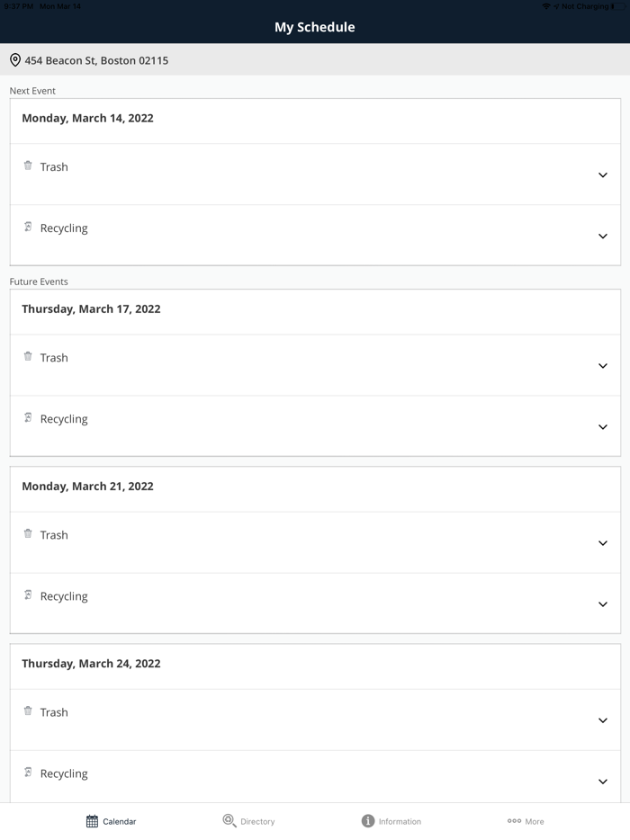The image size is (630, 840).
Task: Click the trash icon on March 17 row
Action: (x=27, y=357)
